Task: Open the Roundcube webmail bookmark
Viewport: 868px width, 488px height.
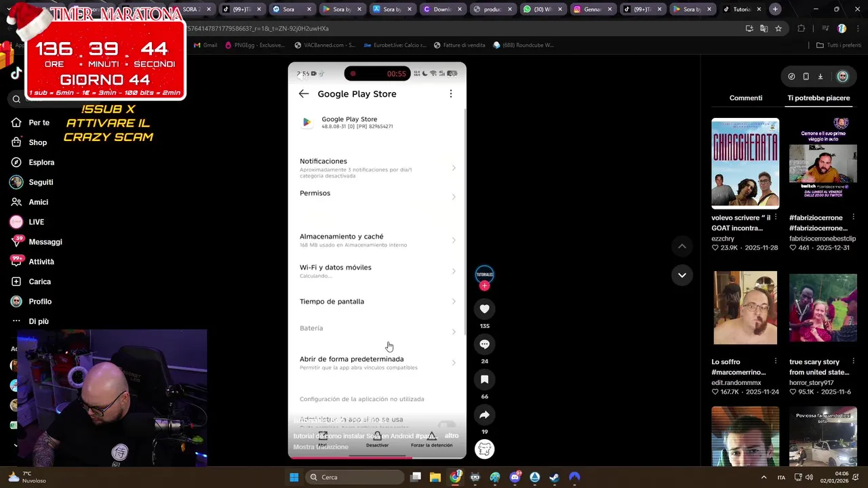Action: click(524, 45)
